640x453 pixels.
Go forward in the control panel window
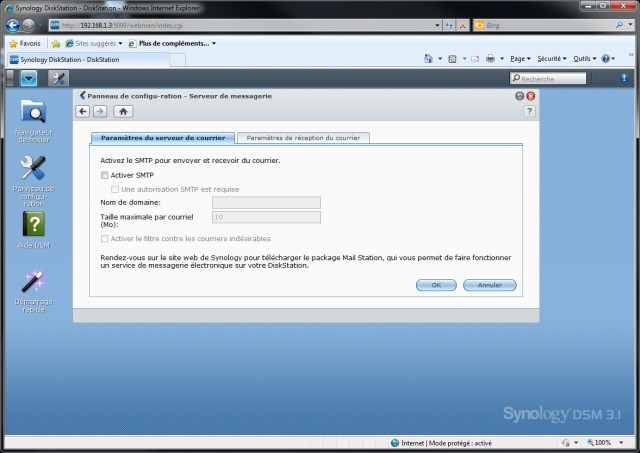[100, 111]
